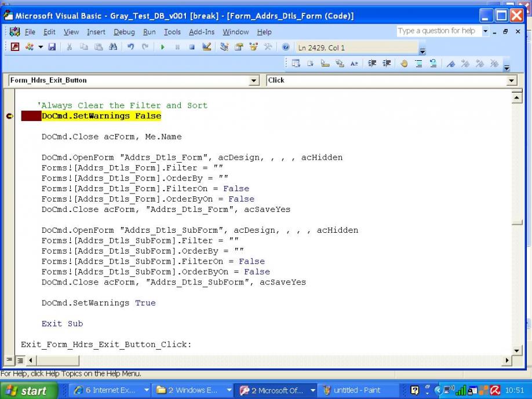This screenshot has height=399, width=532.
Task: Switch to untitled - Paint taskbar button
Action: (359, 390)
